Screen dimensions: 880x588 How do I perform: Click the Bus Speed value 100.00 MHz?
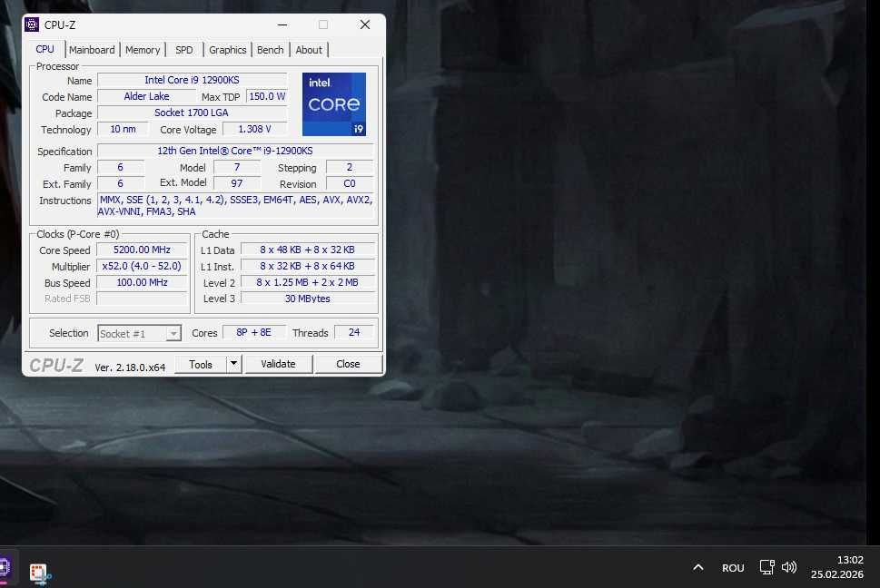pyautogui.click(x=142, y=282)
